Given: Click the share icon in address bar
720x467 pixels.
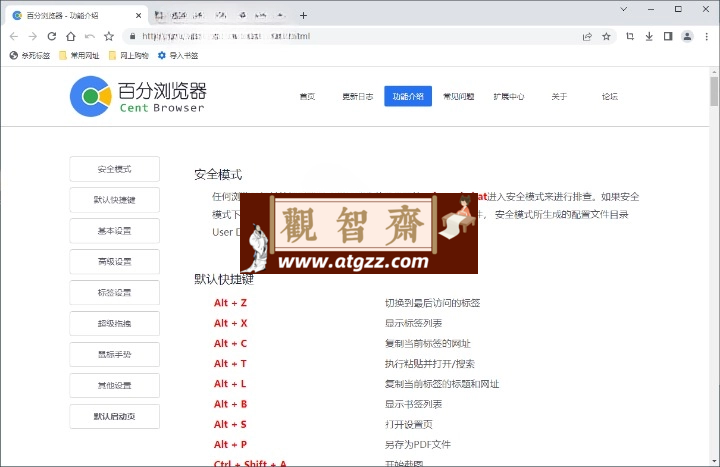Looking at the screenshot, I should (587, 36).
